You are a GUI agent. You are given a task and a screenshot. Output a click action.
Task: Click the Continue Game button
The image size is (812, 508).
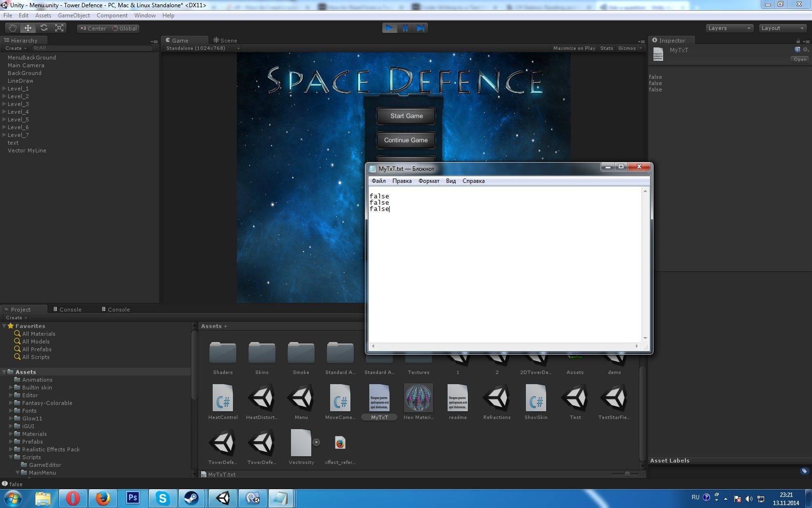406,140
